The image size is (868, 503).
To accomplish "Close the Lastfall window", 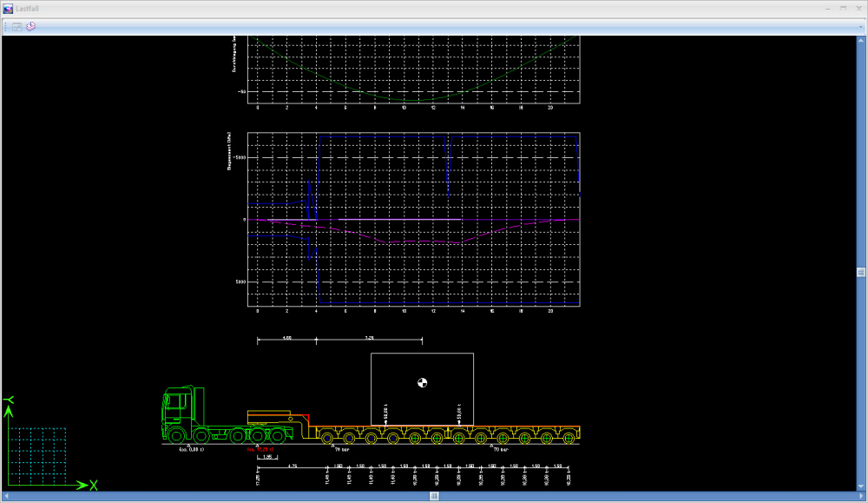I will [x=858, y=8].
